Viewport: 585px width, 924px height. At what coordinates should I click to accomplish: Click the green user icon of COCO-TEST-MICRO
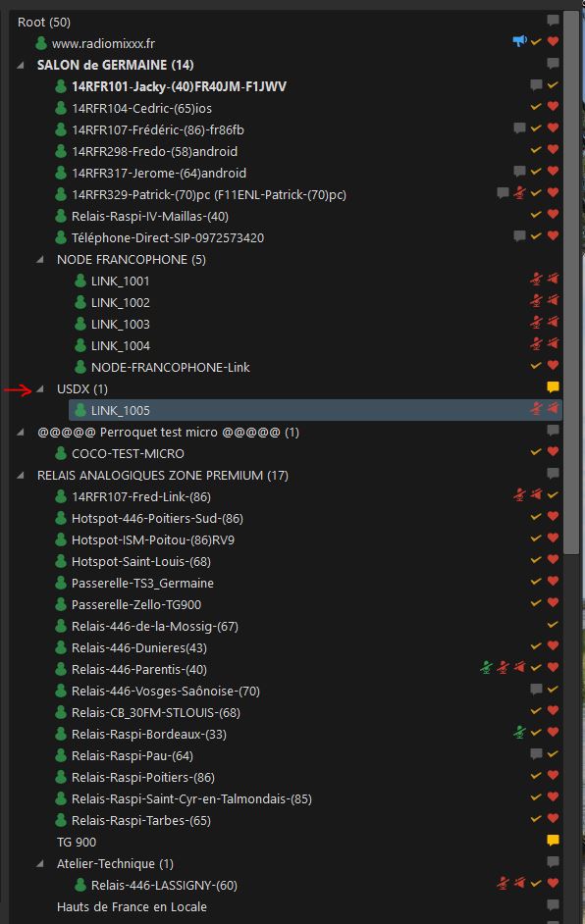pyautogui.click(x=61, y=453)
